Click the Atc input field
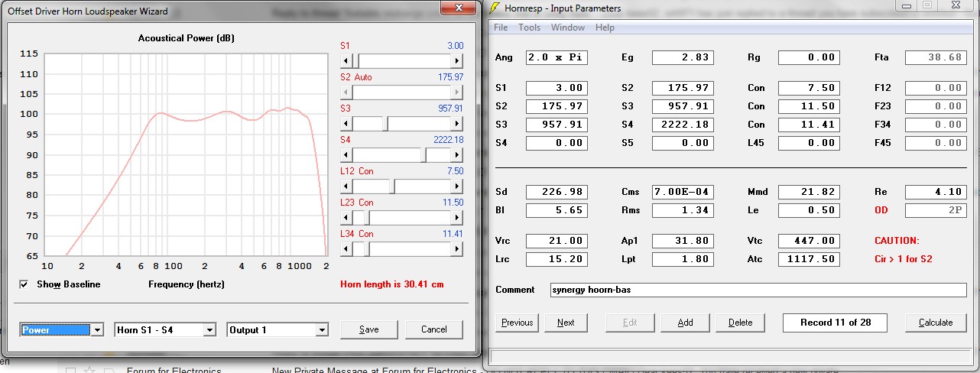Screen dimensions: 980x373 point(809,259)
